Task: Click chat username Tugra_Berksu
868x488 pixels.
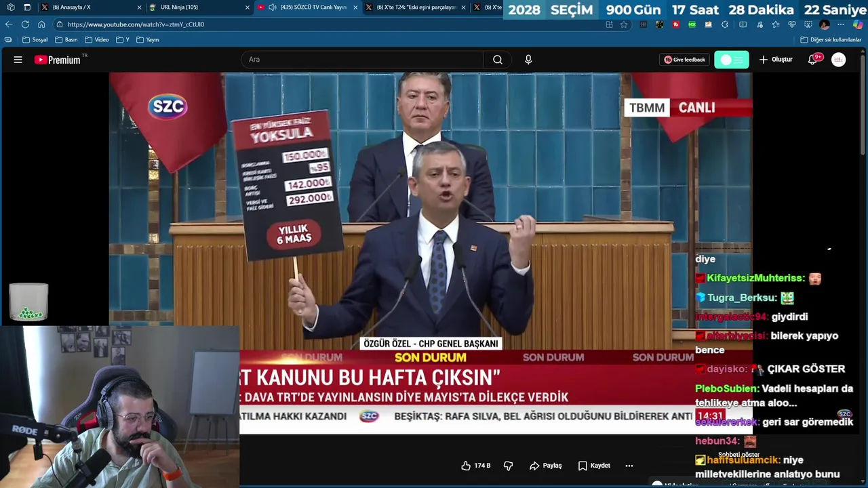Action: click(x=742, y=298)
